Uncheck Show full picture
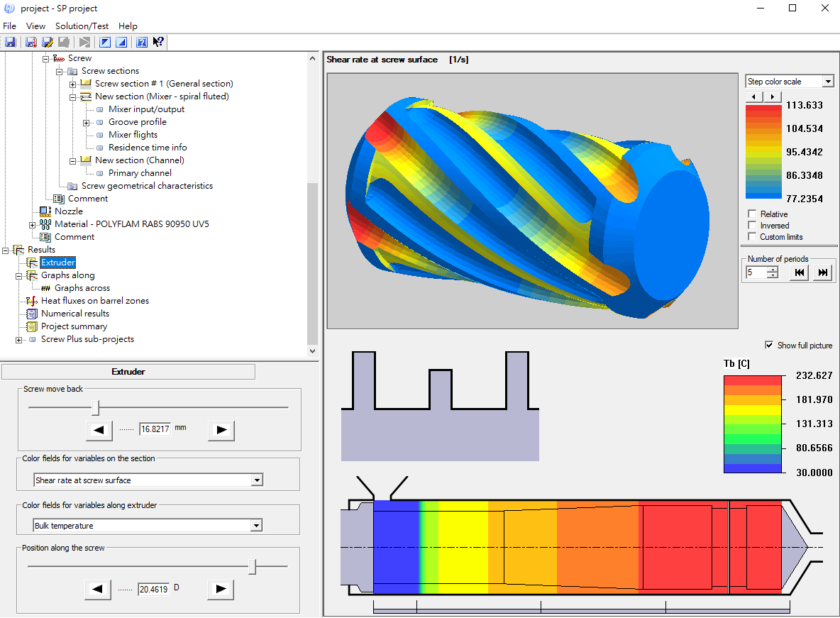 point(769,346)
